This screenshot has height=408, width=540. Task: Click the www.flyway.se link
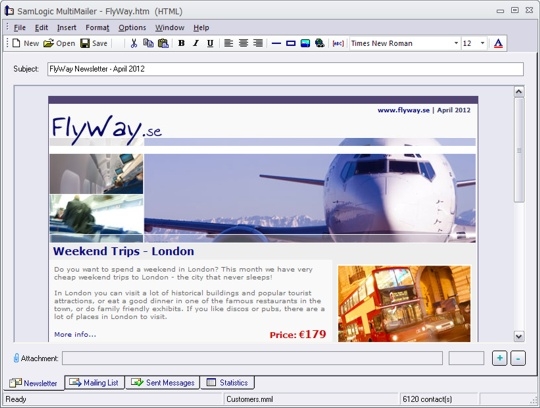[x=403, y=110]
